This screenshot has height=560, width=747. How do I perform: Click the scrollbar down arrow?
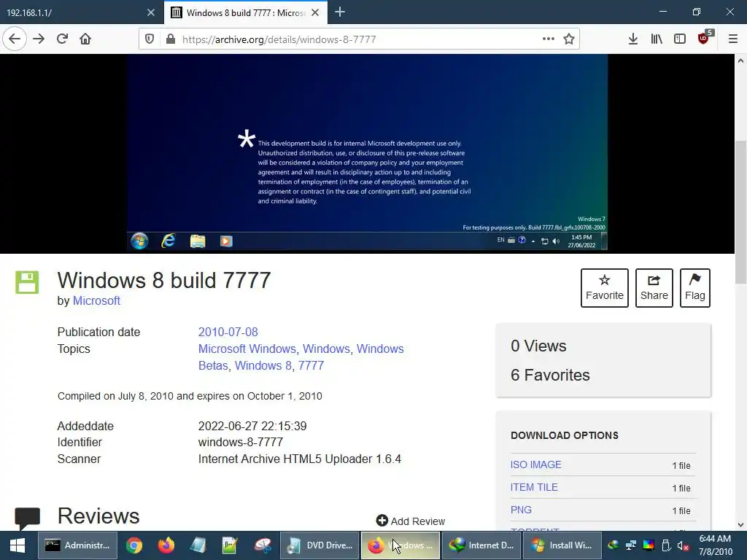click(x=740, y=525)
